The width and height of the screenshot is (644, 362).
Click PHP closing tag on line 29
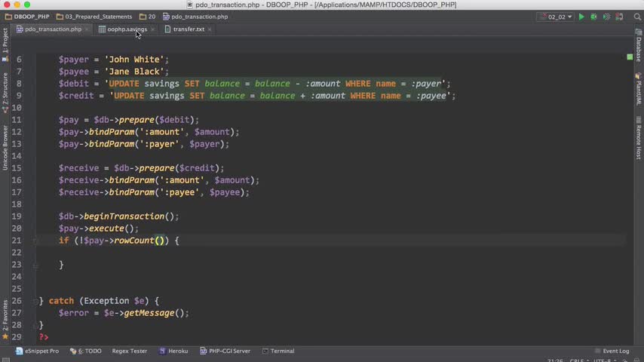tap(44, 337)
